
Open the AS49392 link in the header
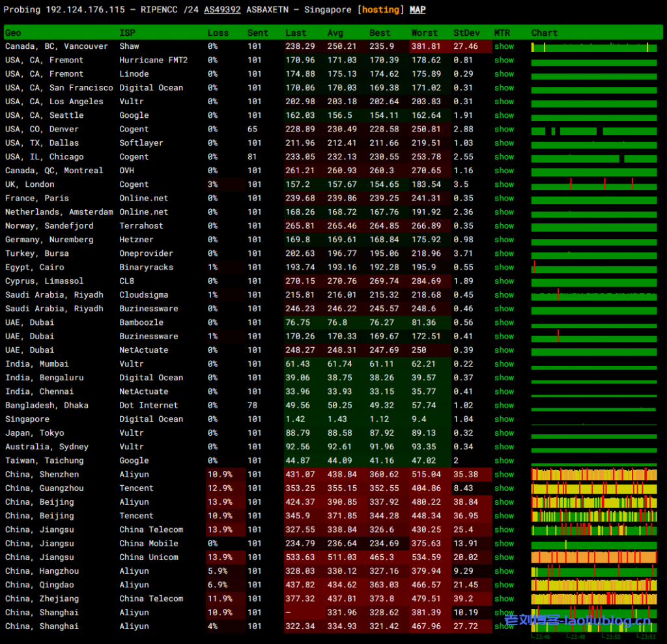(x=222, y=10)
